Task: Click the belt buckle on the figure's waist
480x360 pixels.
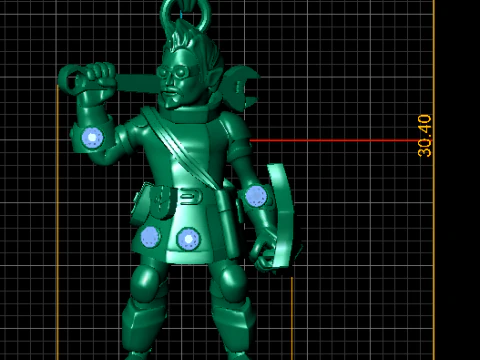Action: [x=191, y=197]
